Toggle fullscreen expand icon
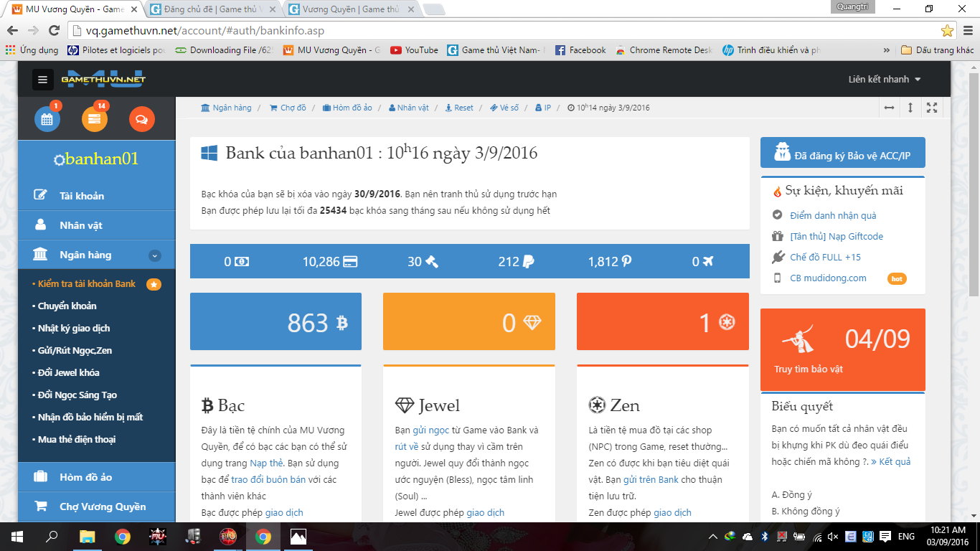The width and height of the screenshot is (980, 551). point(932,108)
